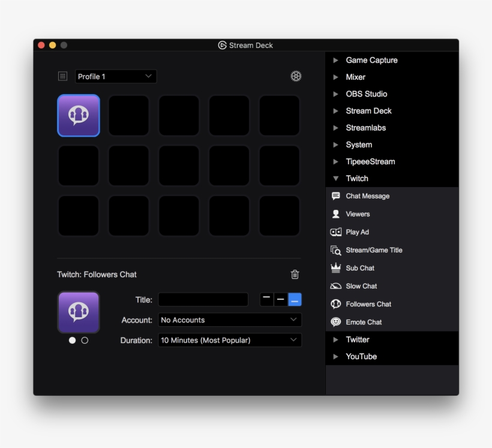Select top title alignment option
492x448 pixels.
point(266,299)
